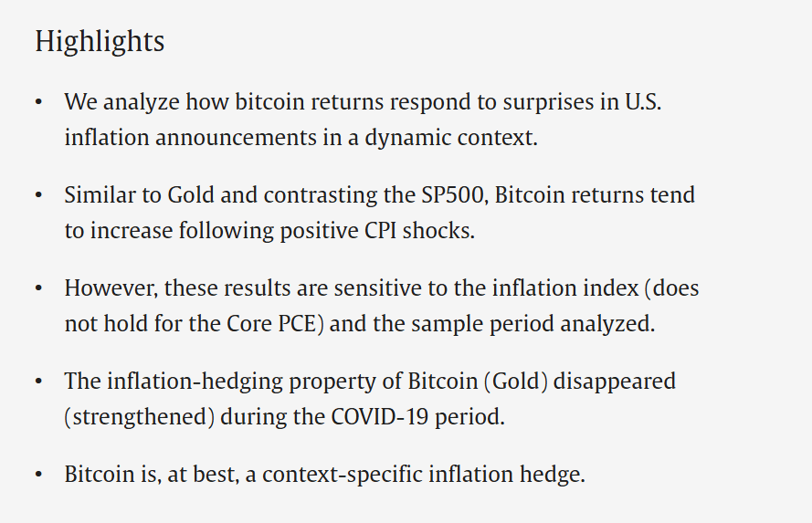812x523 pixels.
Task: Click the text 'inflation announcements in a dynamic context.'
Action: pyautogui.click(x=301, y=138)
